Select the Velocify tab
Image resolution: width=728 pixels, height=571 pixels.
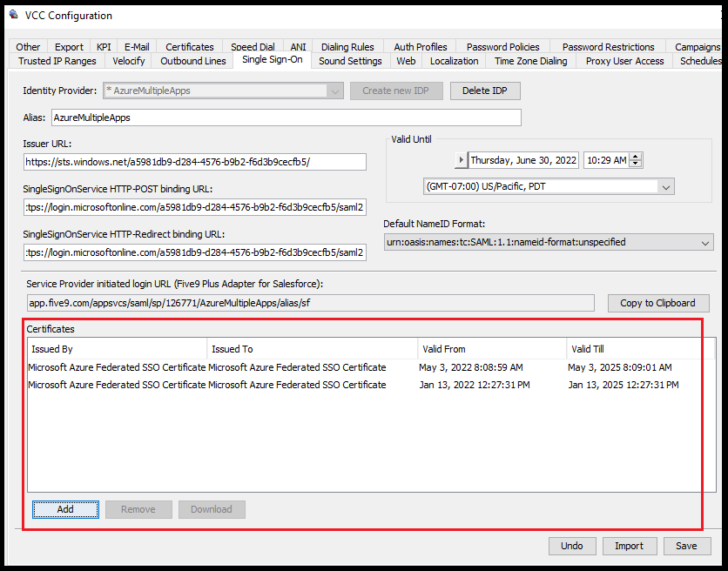tap(128, 61)
